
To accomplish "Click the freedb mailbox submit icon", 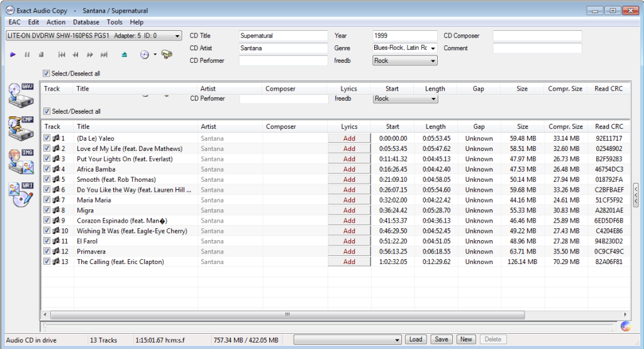I will 167,55.
